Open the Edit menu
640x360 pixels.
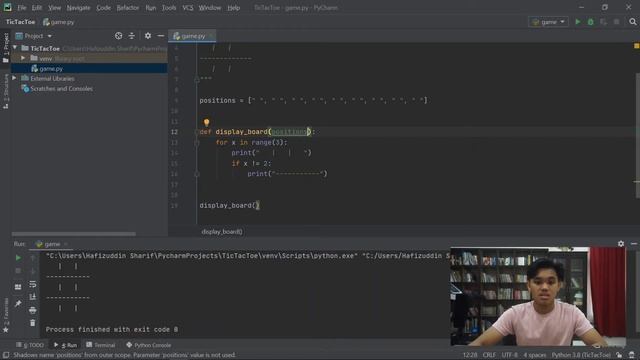37,7
